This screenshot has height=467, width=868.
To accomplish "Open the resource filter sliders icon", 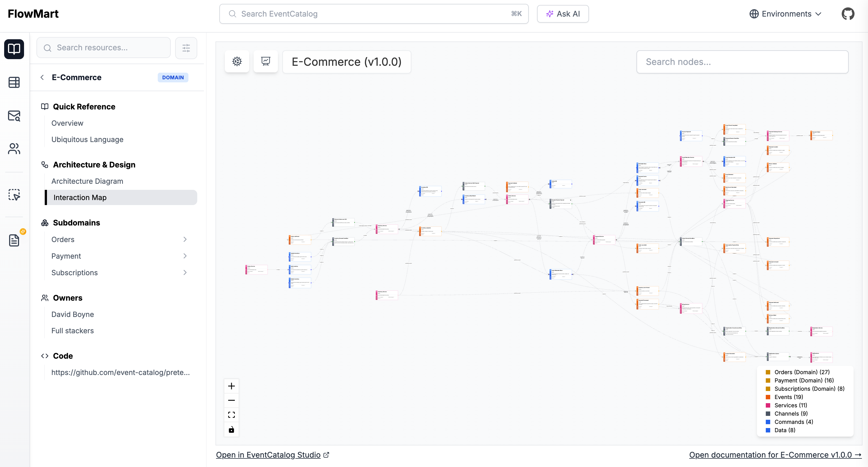I will click(x=186, y=48).
